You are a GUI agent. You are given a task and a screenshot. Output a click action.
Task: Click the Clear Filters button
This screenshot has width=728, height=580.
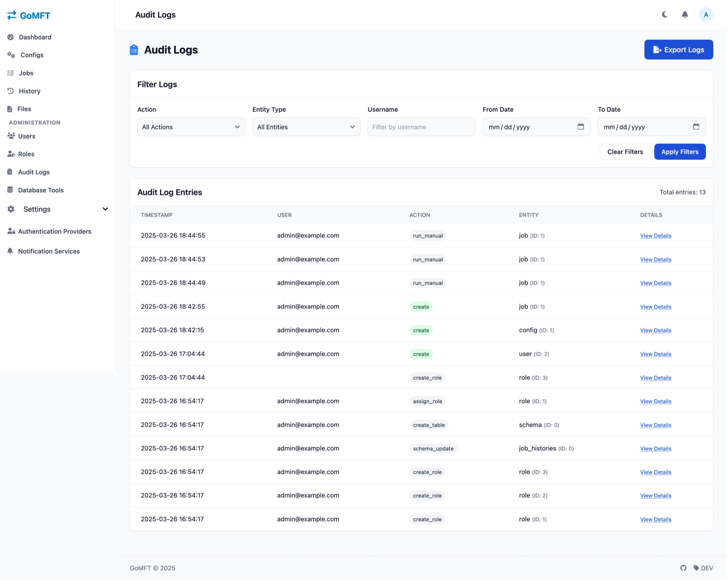tap(625, 152)
